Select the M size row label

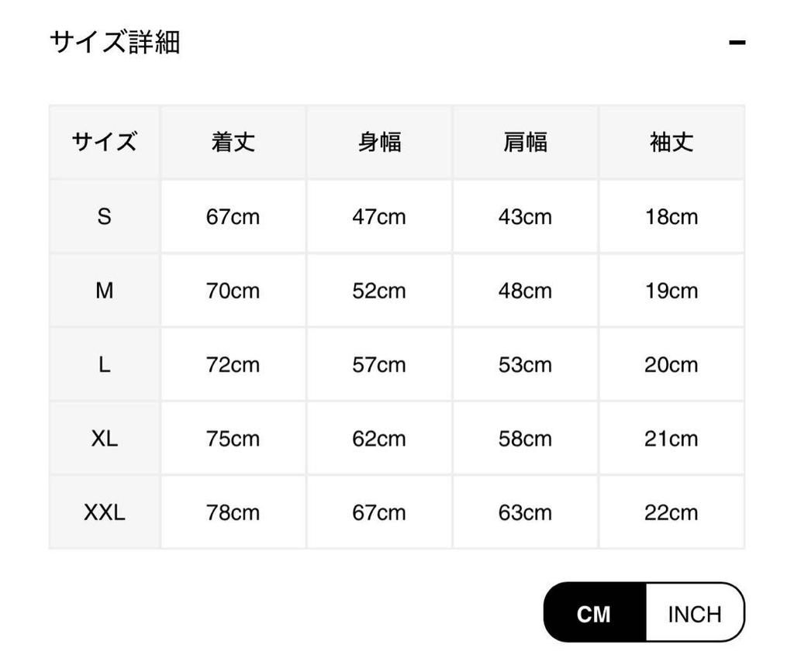click(105, 291)
